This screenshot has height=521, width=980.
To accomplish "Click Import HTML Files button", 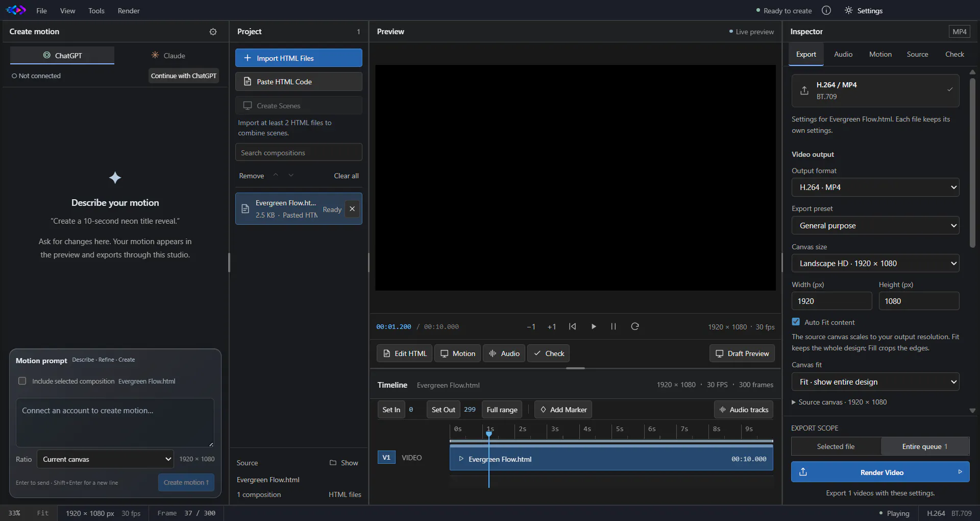I will [299, 58].
